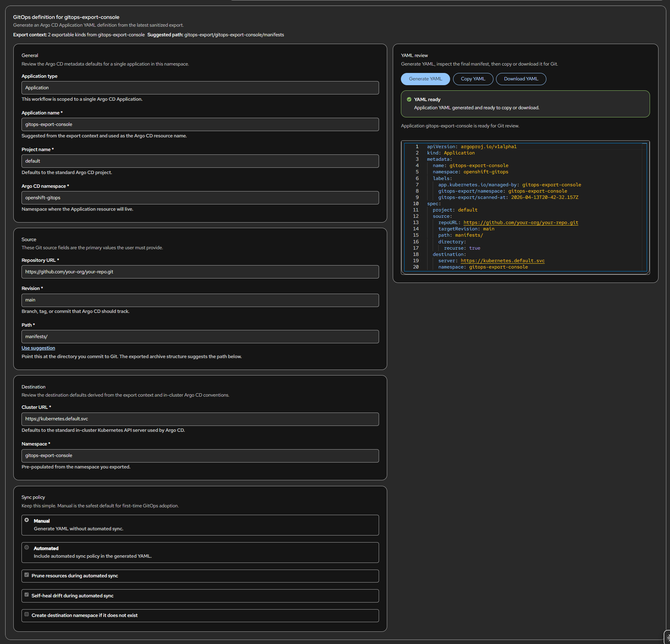Select the Automated sync policy radio button
Image resolution: width=670 pixels, height=644 pixels.
pos(27,547)
